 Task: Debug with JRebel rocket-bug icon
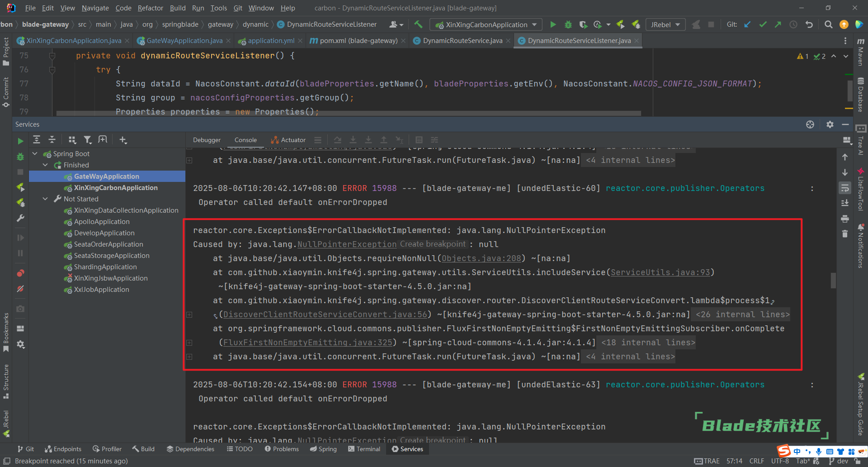click(x=636, y=24)
